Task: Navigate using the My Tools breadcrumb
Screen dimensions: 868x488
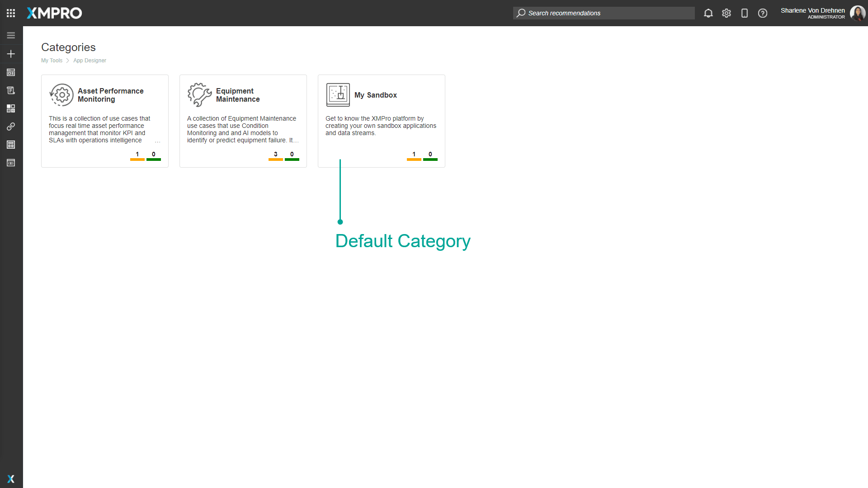Action: tap(52, 60)
